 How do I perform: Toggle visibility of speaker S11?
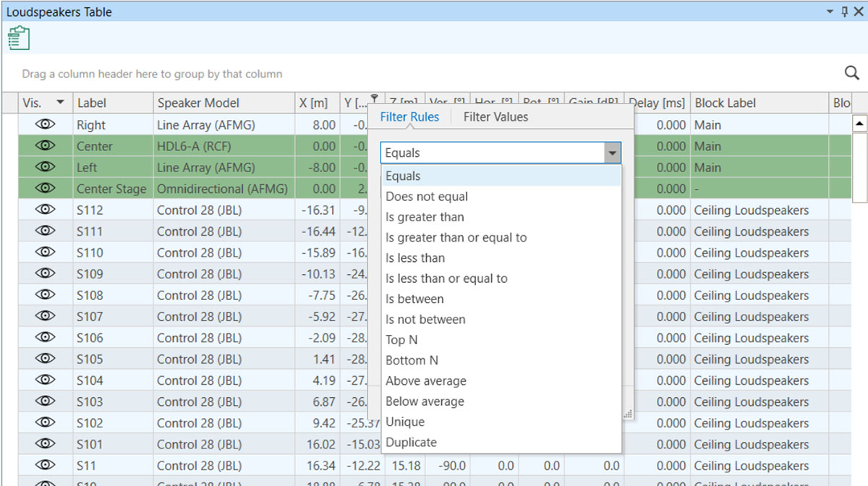(x=45, y=465)
